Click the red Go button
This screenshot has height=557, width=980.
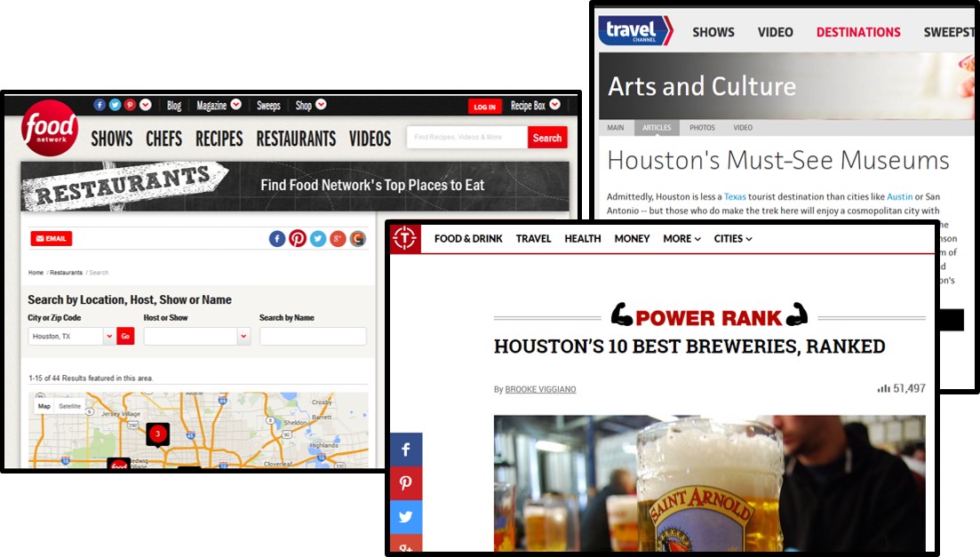tap(125, 337)
